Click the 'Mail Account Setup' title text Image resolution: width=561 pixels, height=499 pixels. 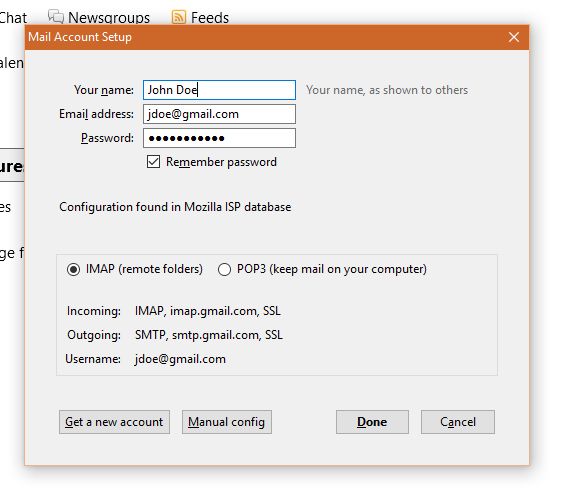80,37
